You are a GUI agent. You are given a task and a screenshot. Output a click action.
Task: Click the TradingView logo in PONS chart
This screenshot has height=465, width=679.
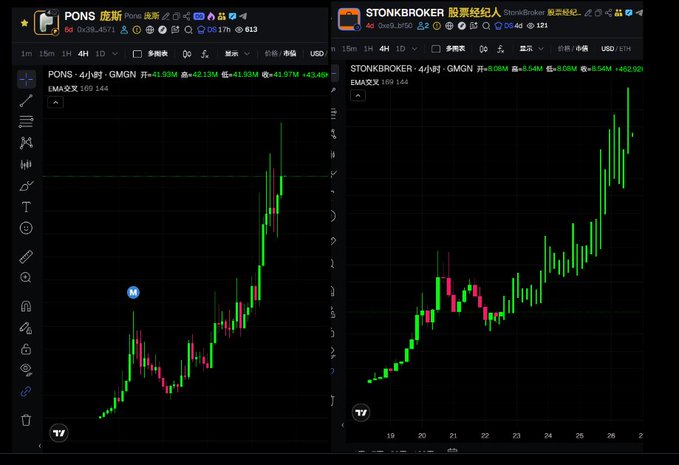pos(59,433)
